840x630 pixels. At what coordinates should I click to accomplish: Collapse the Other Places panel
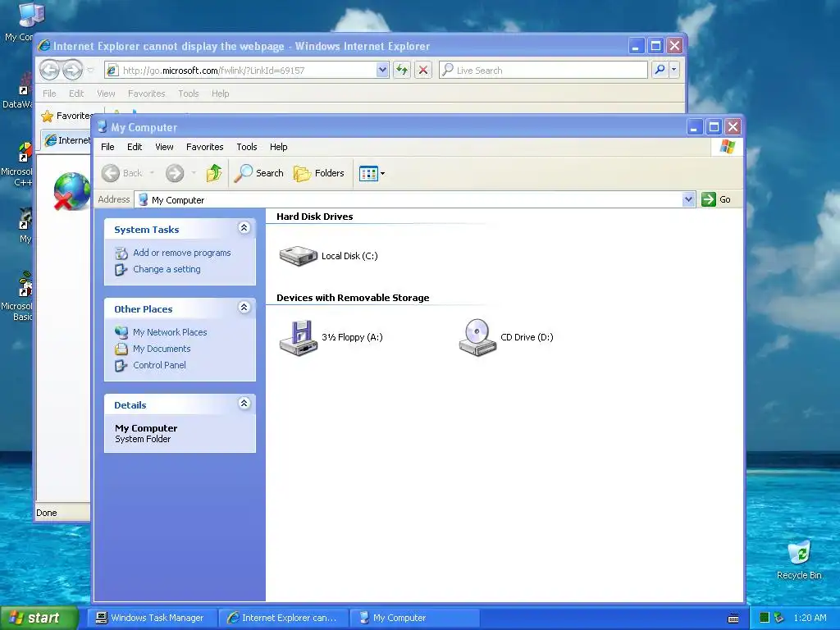(x=244, y=308)
